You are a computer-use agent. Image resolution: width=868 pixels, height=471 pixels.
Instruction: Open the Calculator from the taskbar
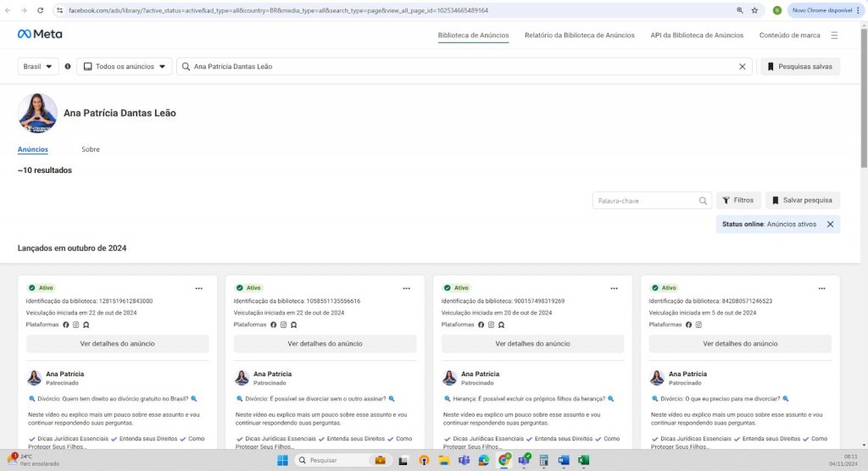click(543, 460)
